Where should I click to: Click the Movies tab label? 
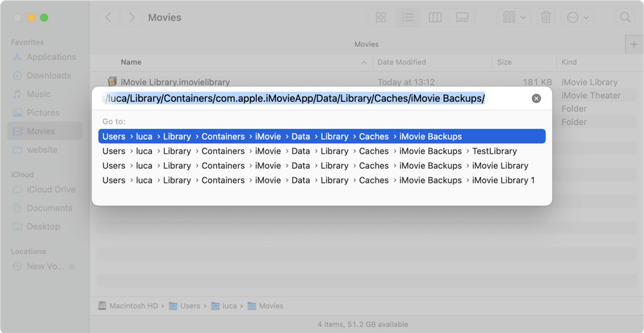click(x=366, y=44)
